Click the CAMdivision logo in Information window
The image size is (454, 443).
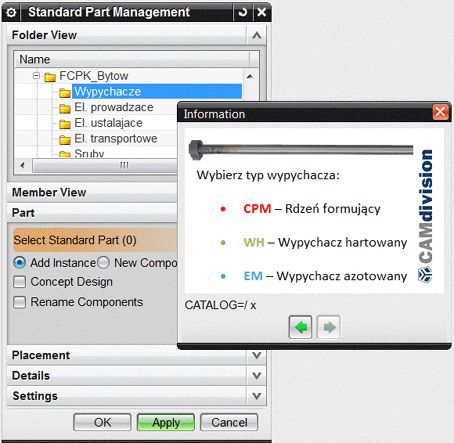tap(426, 216)
